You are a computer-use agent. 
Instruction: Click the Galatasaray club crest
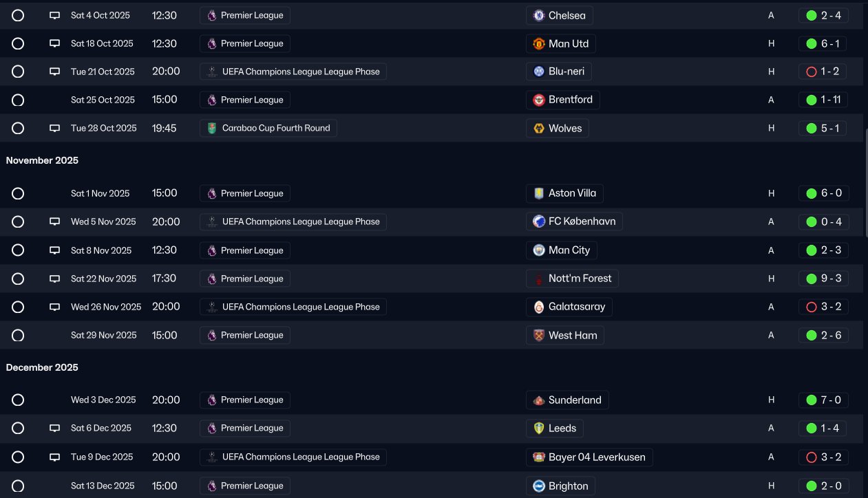click(539, 307)
